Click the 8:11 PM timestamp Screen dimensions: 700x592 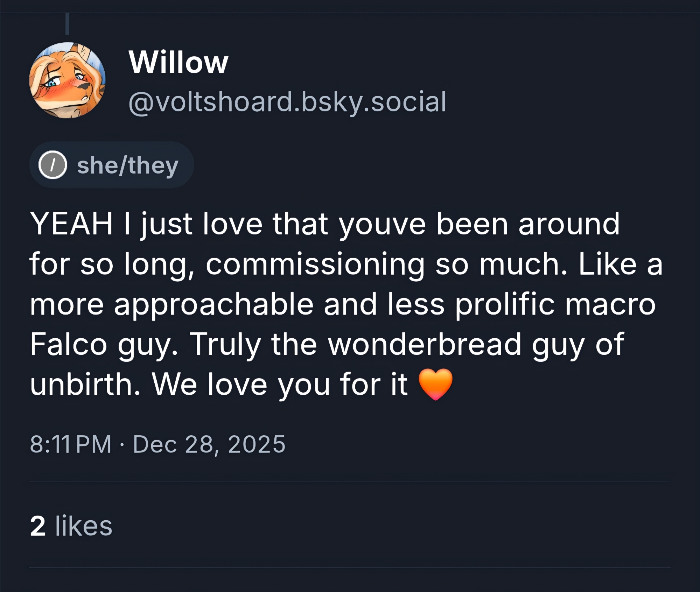click(x=70, y=444)
